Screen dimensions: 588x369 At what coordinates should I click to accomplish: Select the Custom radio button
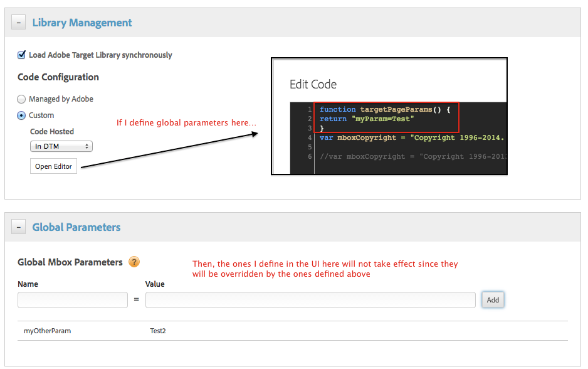(x=21, y=115)
